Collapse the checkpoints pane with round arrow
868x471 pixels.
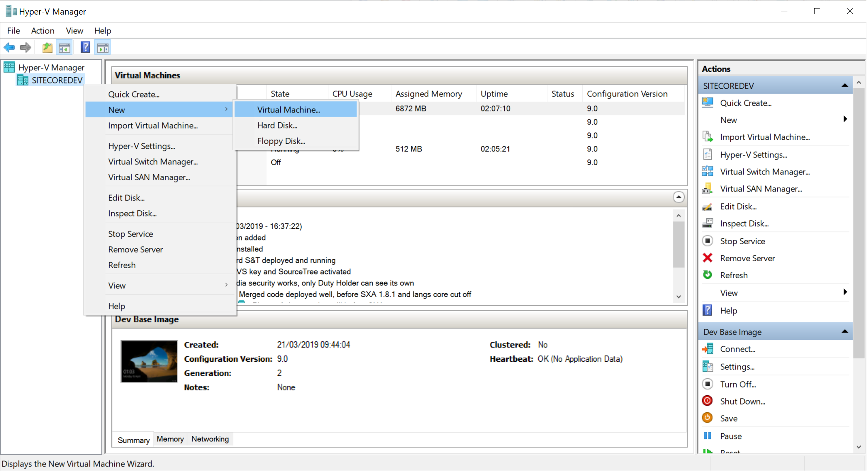click(x=678, y=197)
